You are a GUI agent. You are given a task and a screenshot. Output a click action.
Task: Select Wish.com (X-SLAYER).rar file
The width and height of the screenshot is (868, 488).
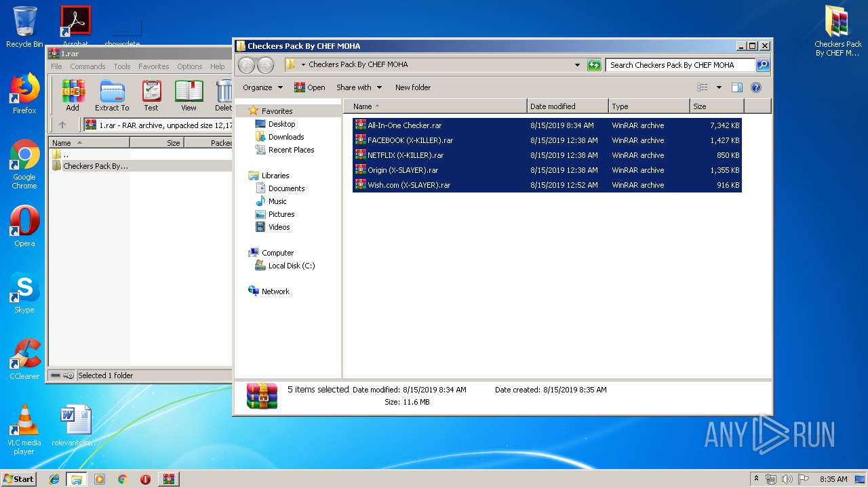pos(547,185)
